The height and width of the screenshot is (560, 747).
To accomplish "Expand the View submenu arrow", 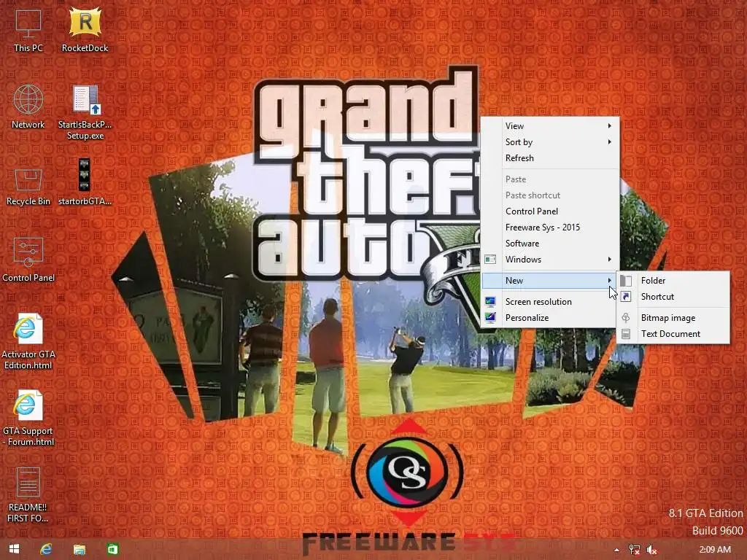I will point(609,125).
